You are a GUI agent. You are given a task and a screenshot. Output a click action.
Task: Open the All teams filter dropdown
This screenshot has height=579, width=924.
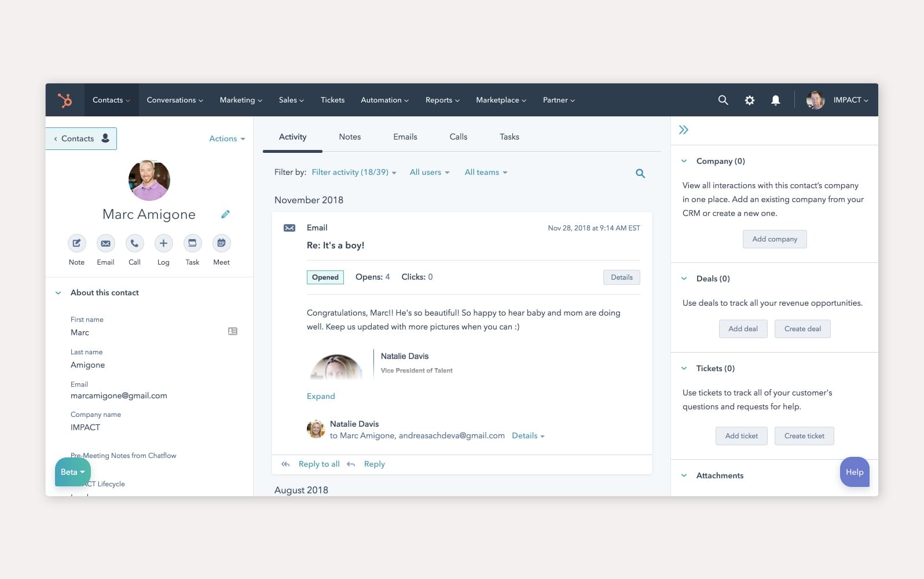coord(486,172)
